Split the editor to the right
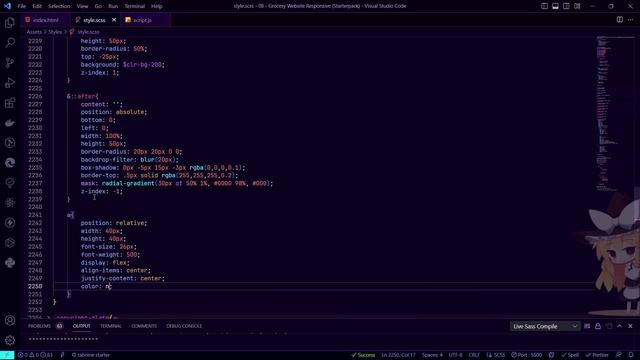 tap(620, 20)
